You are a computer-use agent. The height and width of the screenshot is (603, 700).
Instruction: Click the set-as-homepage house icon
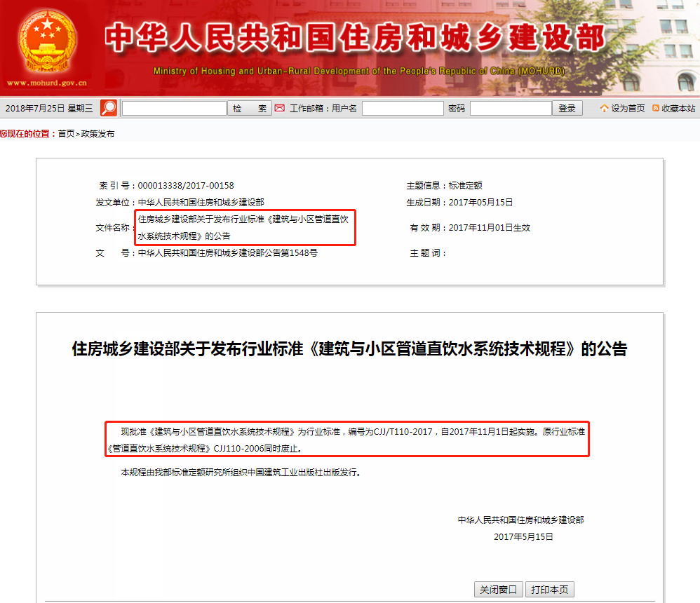[x=604, y=108]
